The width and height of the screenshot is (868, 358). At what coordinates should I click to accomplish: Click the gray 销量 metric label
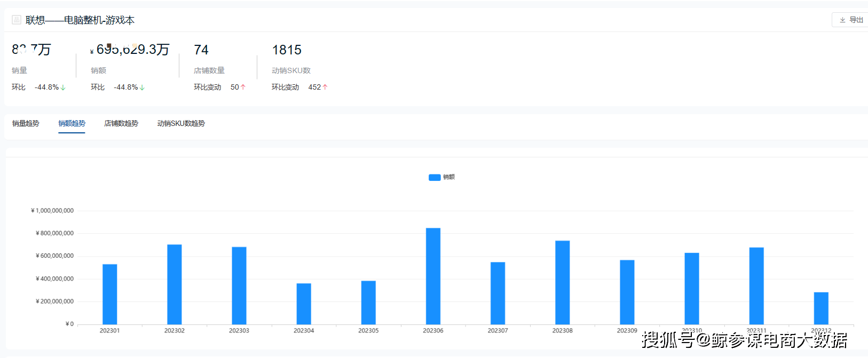coord(19,70)
